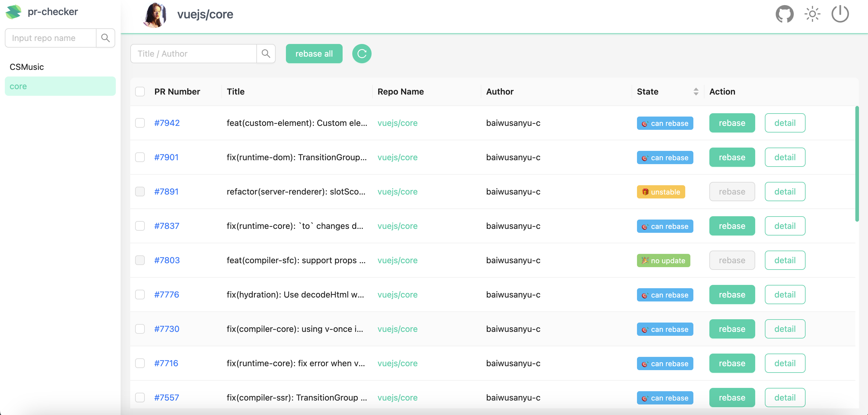Click the circular refresh button
Screen dimensions: 868x415
click(362, 54)
